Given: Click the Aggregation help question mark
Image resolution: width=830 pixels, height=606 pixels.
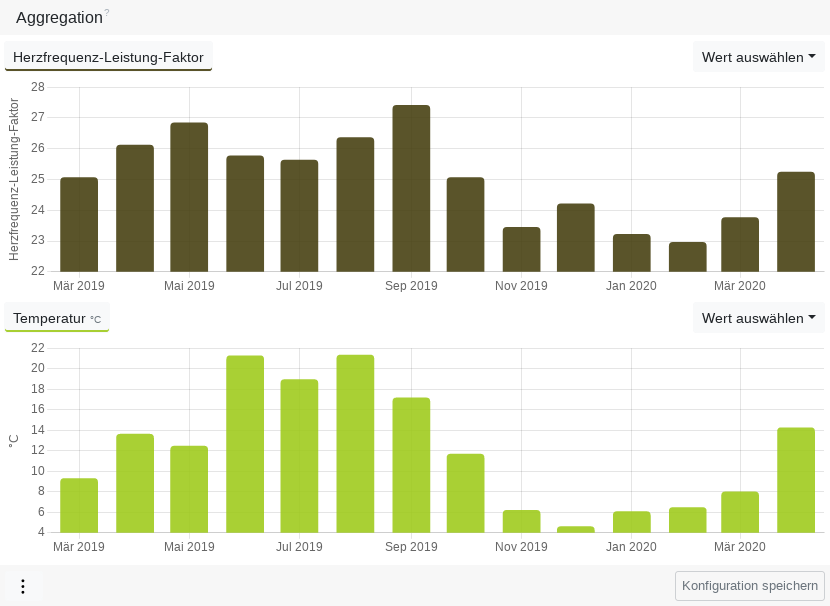Looking at the screenshot, I should 107,13.
